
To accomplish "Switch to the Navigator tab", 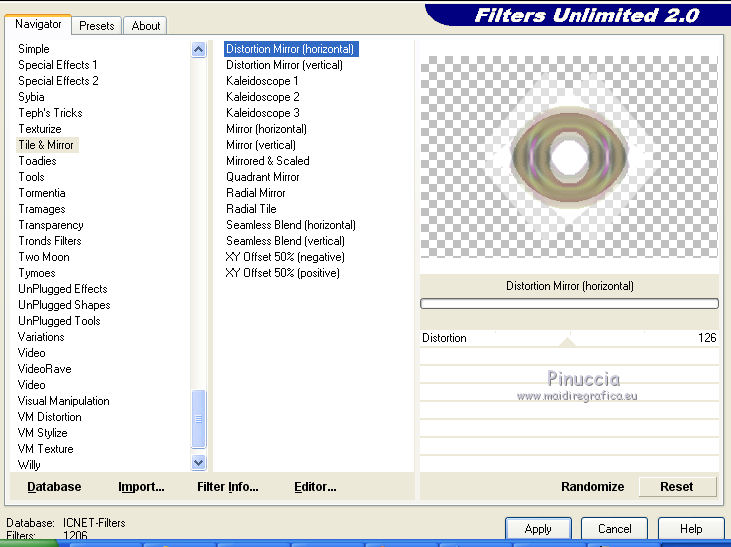I will coord(38,24).
